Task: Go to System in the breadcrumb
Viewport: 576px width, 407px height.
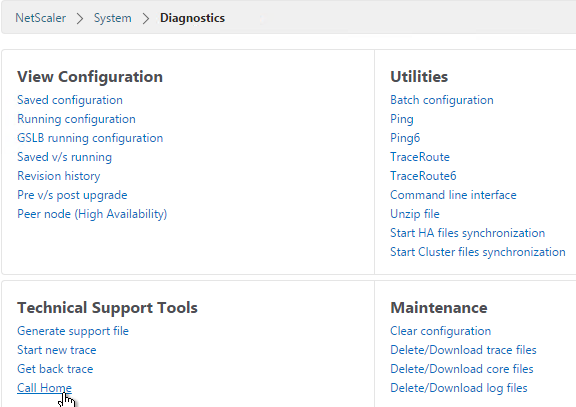Action: point(112,18)
